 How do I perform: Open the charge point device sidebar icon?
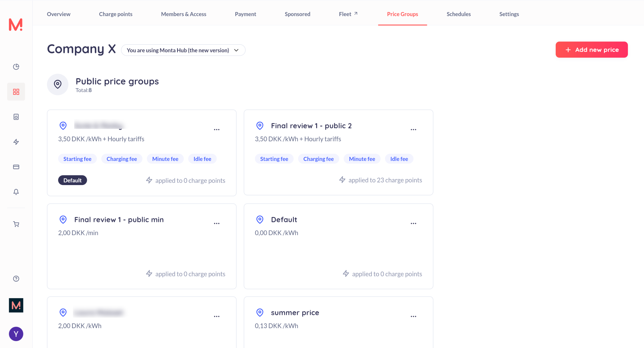(16, 117)
